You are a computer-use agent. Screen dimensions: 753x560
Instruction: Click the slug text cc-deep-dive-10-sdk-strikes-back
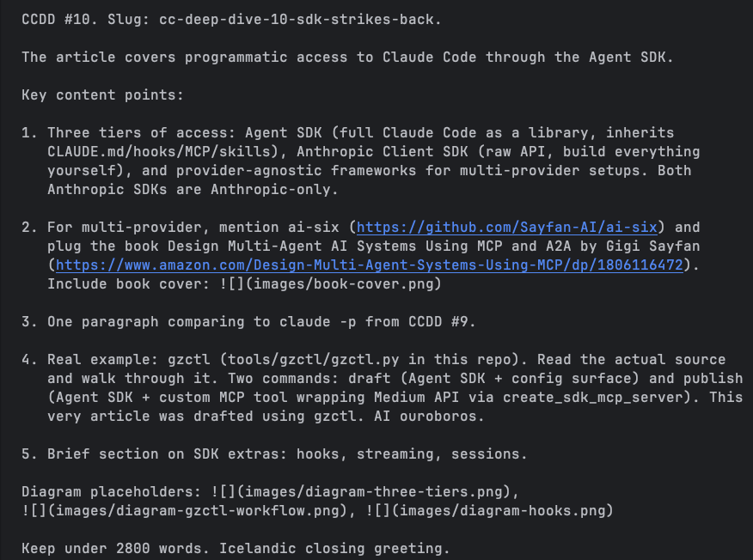point(299,20)
